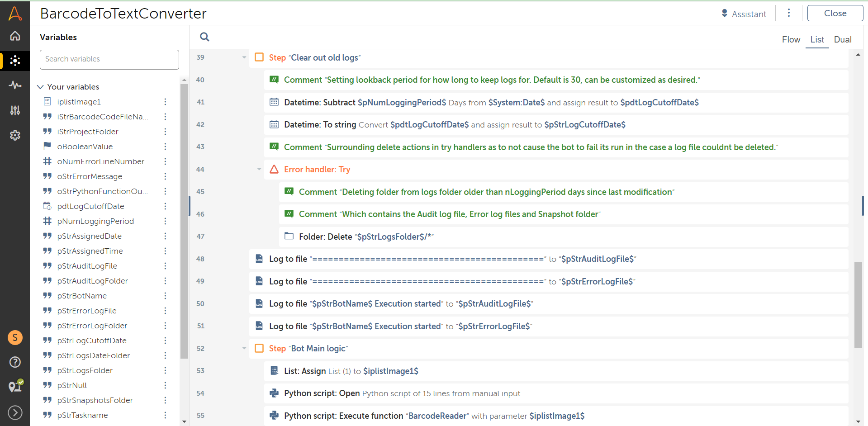The height and width of the screenshot is (426, 868).
Task: Click the Automation icon in left sidebar
Action: coord(15,61)
